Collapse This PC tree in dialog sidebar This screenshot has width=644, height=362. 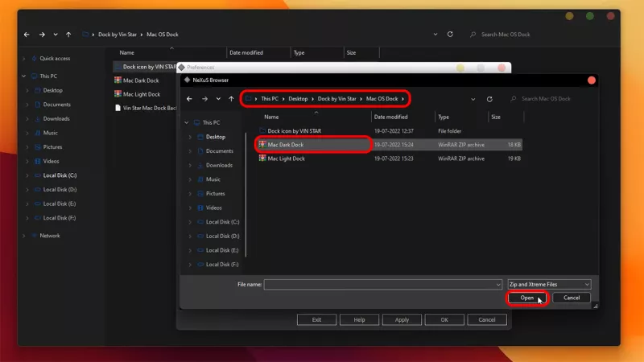[x=187, y=123]
